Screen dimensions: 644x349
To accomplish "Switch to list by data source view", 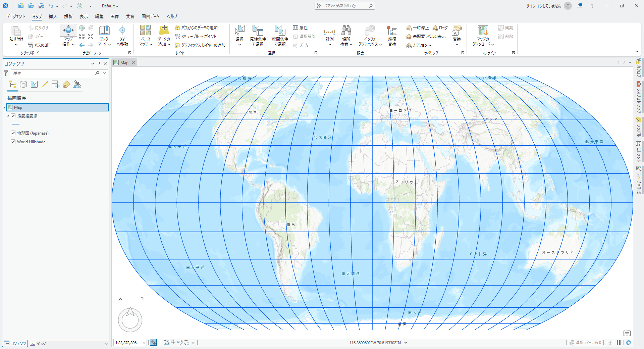I will [x=23, y=85].
